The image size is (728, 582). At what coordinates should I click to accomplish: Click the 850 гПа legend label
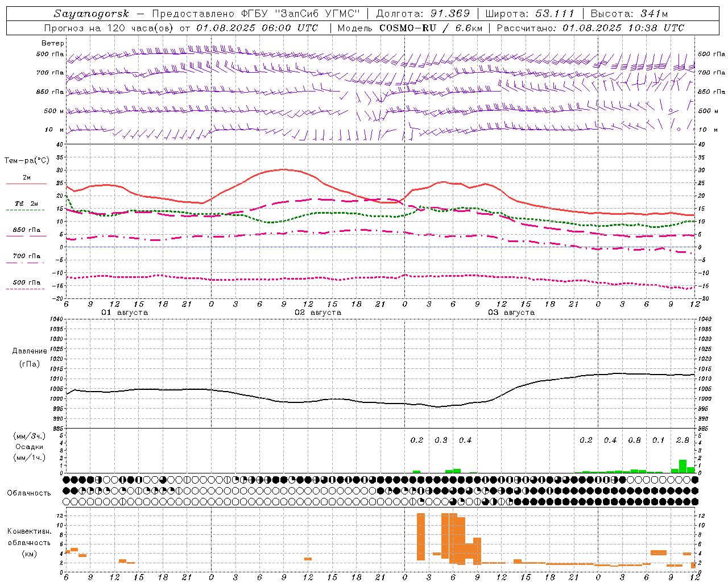click(27, 230)
